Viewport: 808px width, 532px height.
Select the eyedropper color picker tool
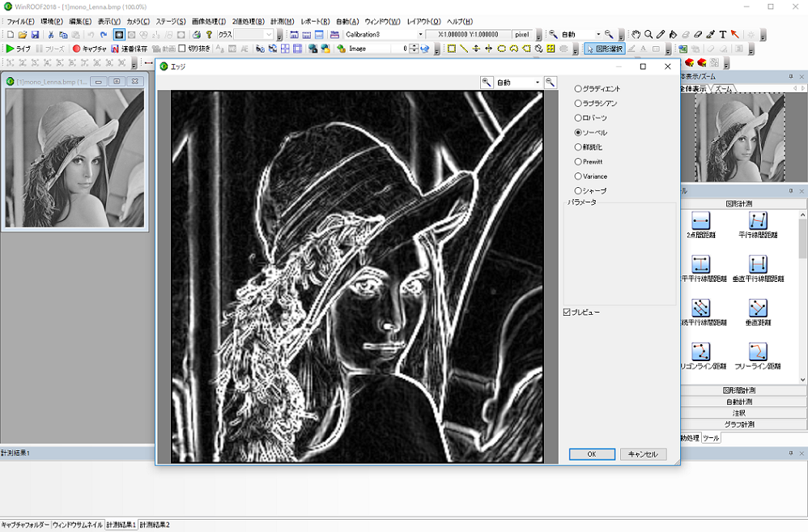(x=711, y=35)
